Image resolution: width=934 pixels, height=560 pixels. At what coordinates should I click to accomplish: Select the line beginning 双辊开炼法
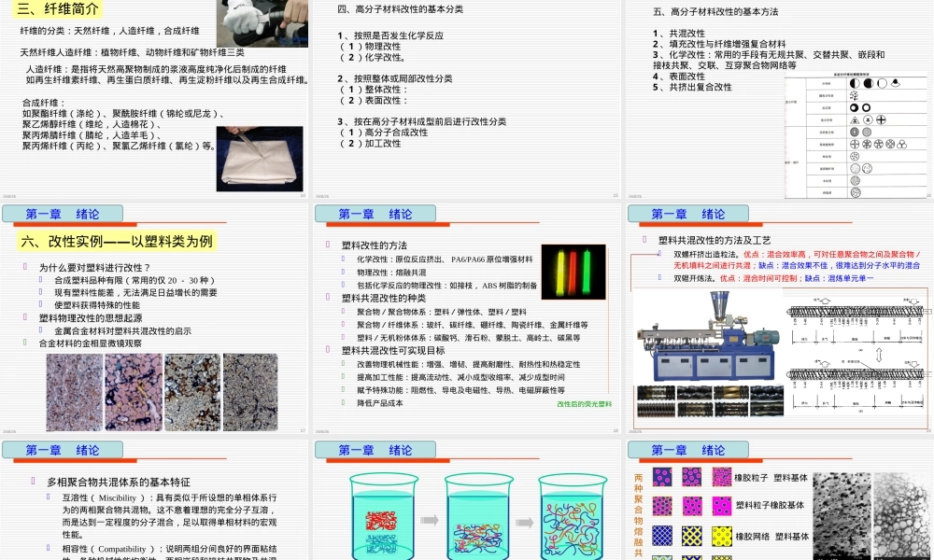[x=773, y=278]
